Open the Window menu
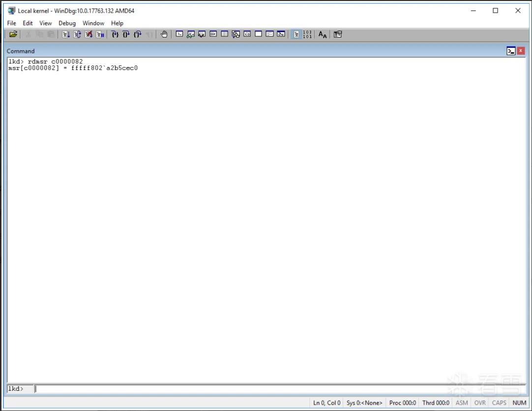This screenshot has width=532, height=411. click(x=93, y=23)
